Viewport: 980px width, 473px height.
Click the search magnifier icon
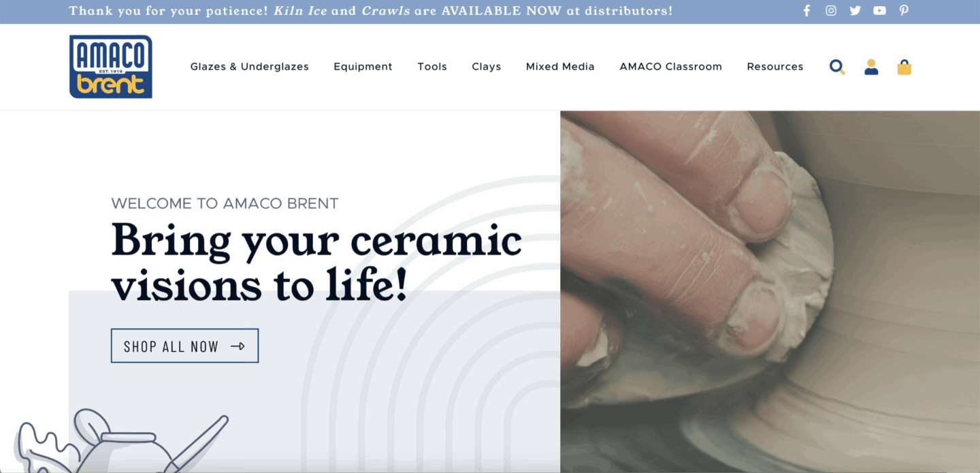[837, 67]
